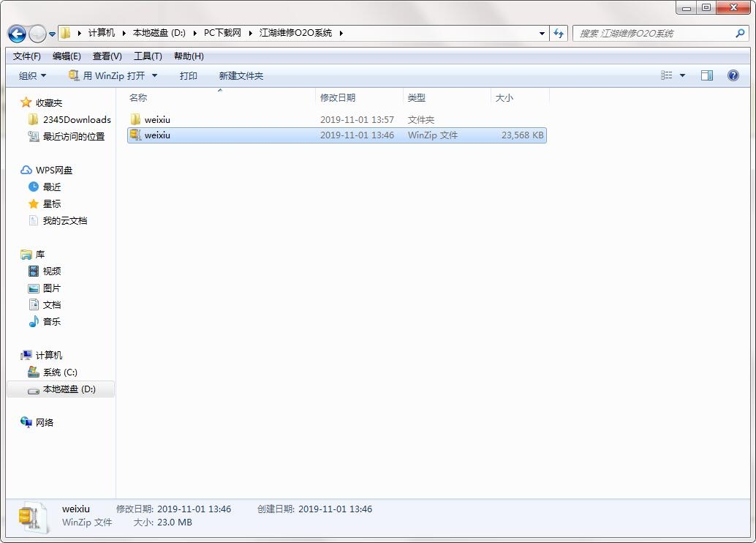Image resolution: width=756 pixels, height=543 pixels.
Task: Click the refresh button beside address bar
Action: pyautogui.click(x=559, y=34)
